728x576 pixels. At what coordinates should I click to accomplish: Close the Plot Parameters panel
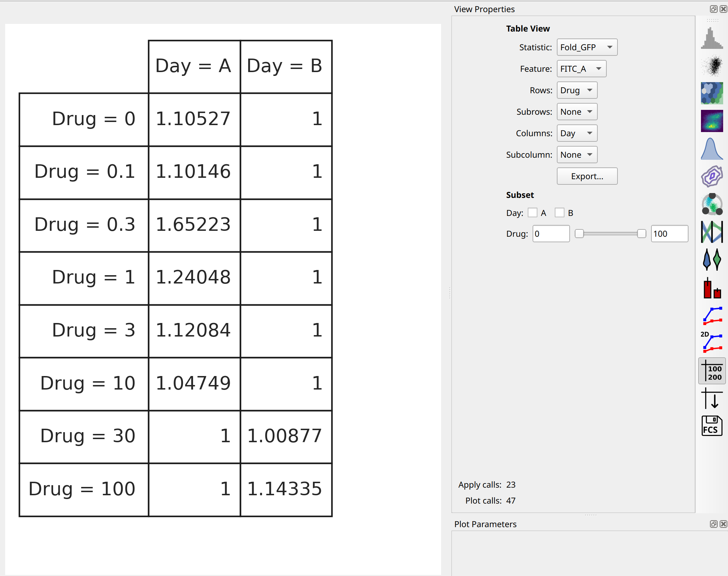tap(723, 524)
